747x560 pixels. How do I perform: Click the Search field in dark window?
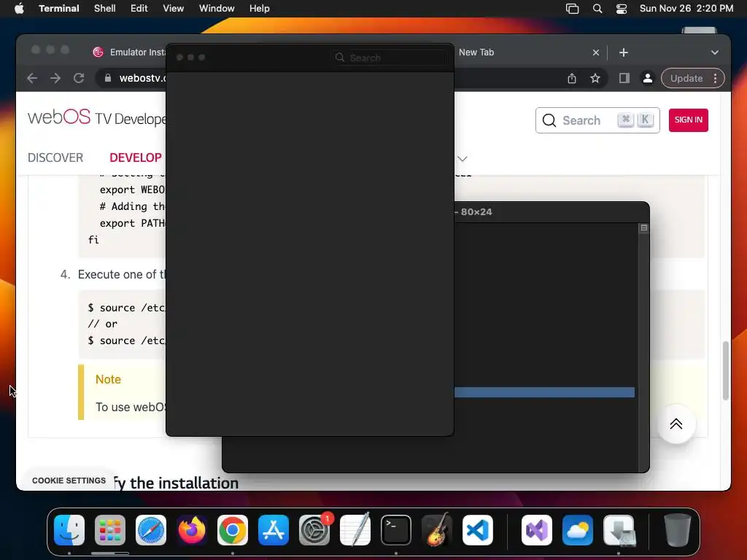click(x=390, y=58)
